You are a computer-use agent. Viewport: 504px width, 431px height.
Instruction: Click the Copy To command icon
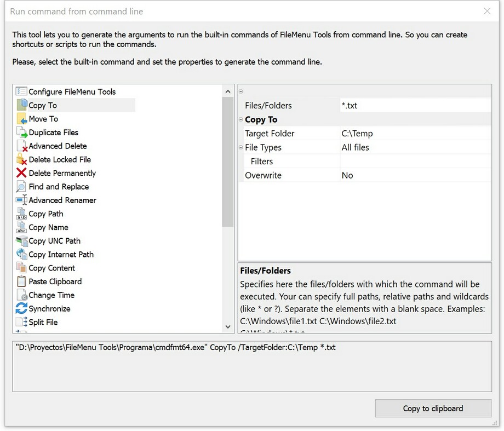click(x=21, y=105)
